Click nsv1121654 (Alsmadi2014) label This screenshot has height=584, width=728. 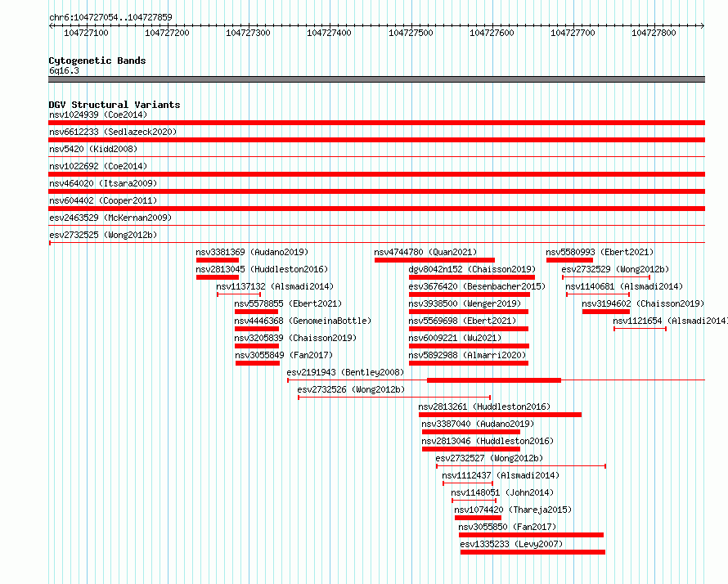tap(671, 321)
